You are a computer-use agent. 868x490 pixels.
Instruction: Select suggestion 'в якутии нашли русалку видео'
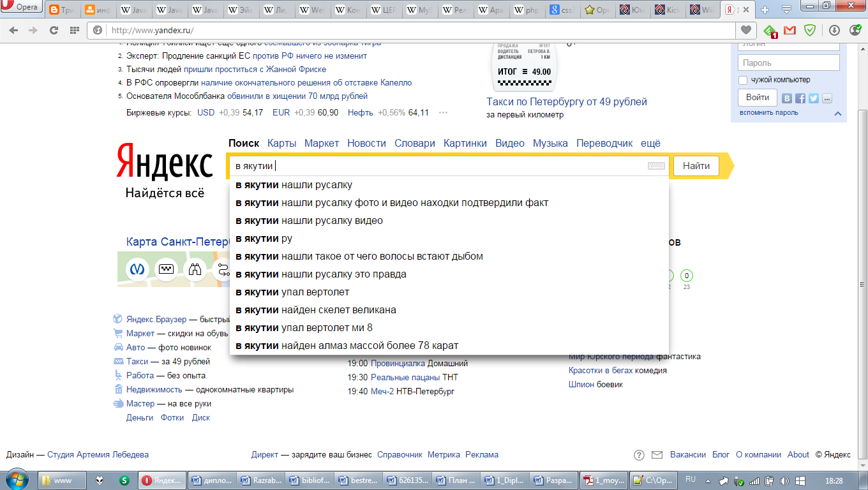click(449, 221)
